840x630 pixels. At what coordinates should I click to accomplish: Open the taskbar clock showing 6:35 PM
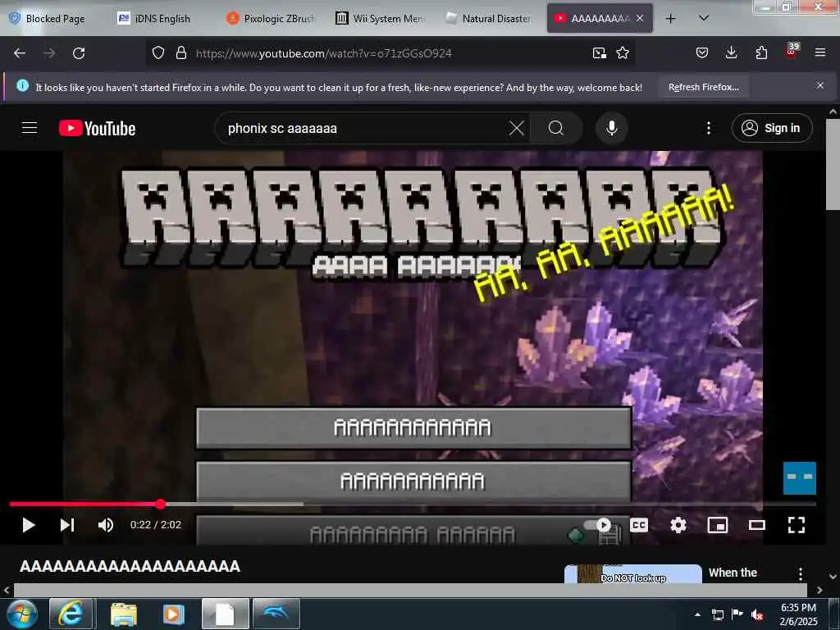click(798, 614)
